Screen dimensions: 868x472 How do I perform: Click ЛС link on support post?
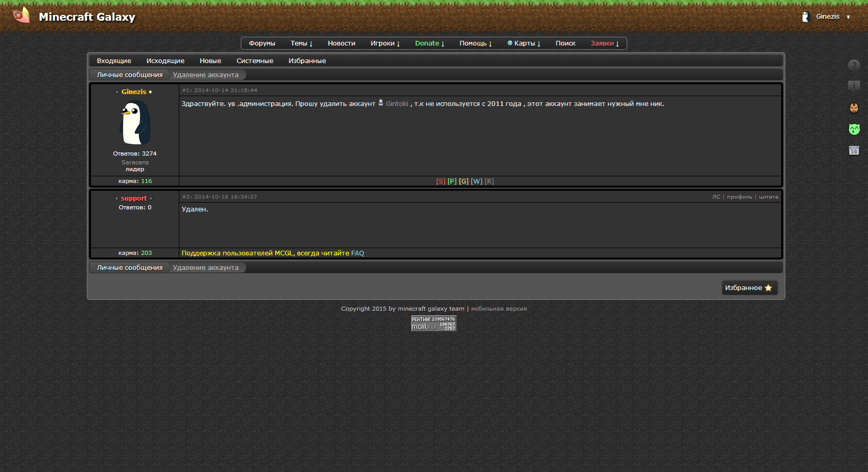[716, 196]
